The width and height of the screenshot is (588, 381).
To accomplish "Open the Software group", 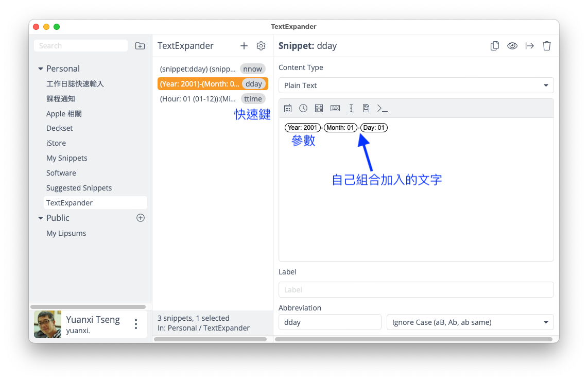I will (61, 173).
